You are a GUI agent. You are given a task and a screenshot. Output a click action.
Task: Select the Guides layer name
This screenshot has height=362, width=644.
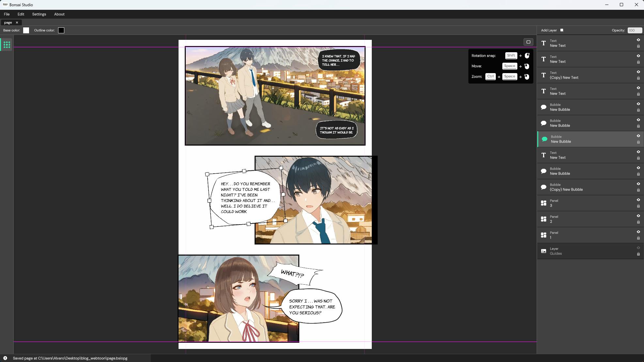point(556,254)
